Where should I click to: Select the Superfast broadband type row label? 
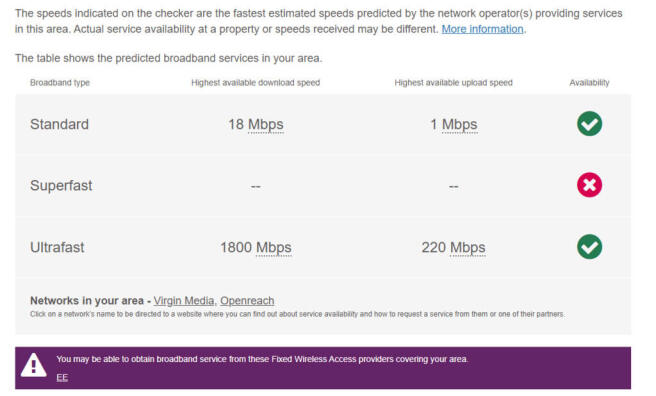click(61, 185)
